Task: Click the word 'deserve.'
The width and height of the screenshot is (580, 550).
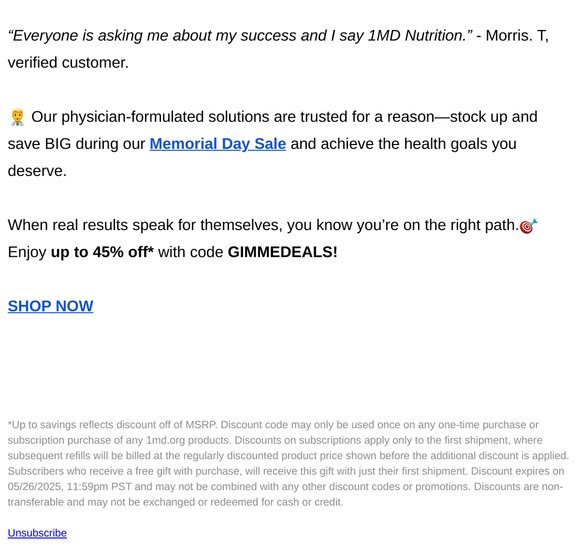Action: pyautogui.click(x=37, y=171)
